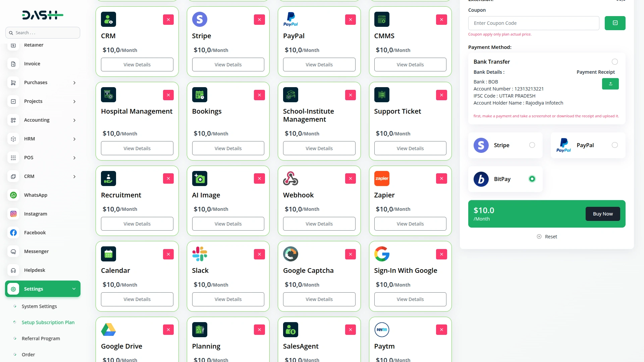644x362 pixels.
Task: Click the Slack add-on icon
Action: (x=200, y=254)
